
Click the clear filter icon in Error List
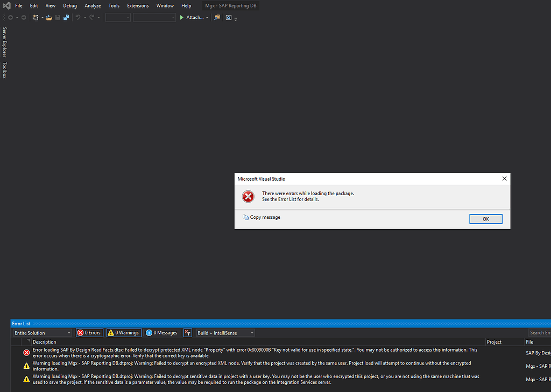187,333
